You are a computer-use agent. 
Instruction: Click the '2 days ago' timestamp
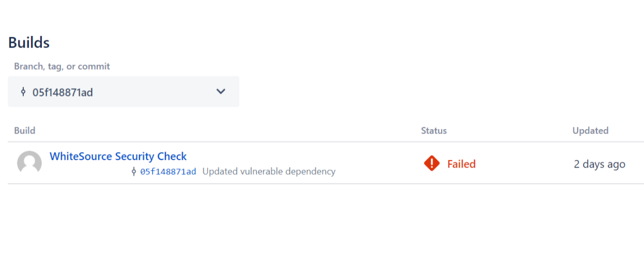599,164
